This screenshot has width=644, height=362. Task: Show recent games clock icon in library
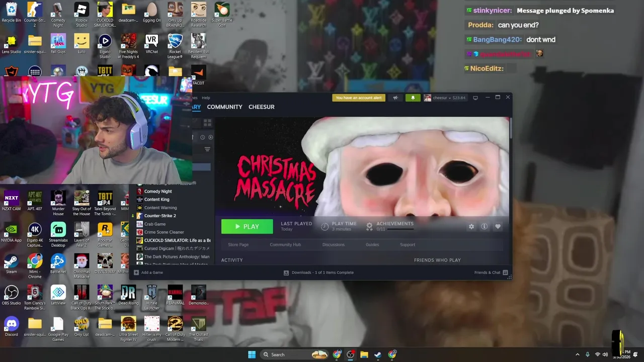pos(203,137)
